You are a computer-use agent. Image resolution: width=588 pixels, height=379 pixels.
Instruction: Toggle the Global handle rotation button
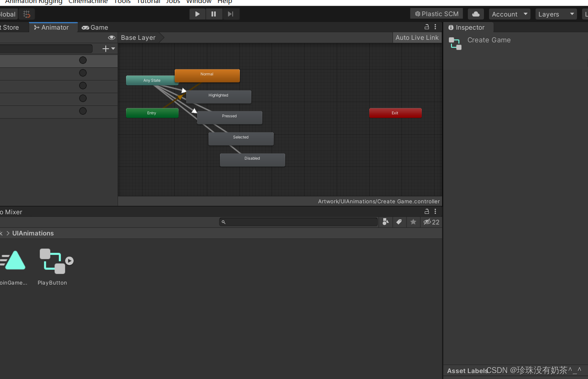click(8, 14)
